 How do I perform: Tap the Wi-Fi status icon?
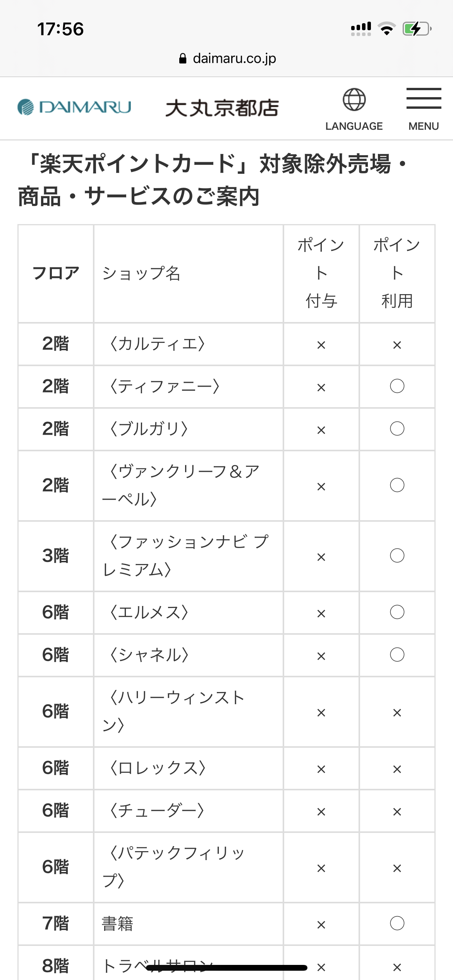pos(386,29)
